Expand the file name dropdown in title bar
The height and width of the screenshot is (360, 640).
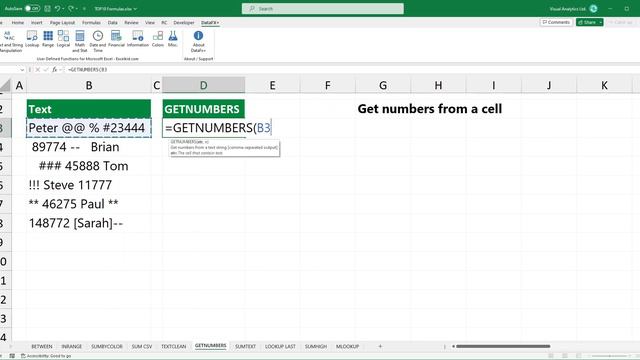[135, 9]
